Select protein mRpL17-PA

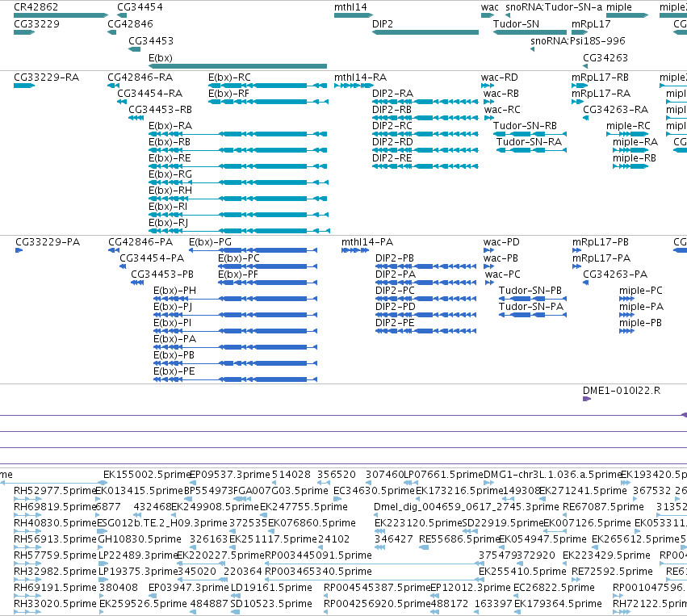[576, 266]
